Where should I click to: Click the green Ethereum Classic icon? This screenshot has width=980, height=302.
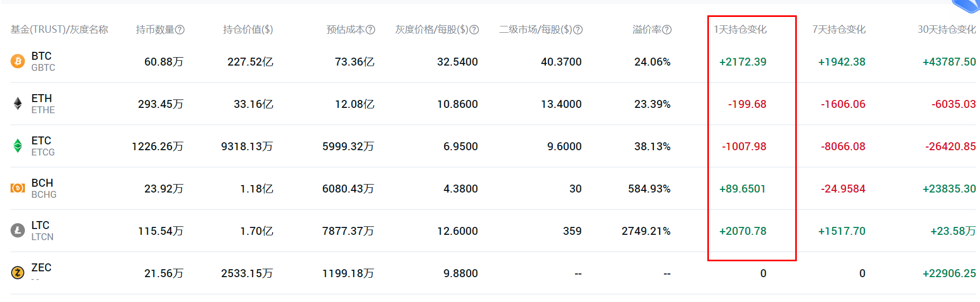18,146
